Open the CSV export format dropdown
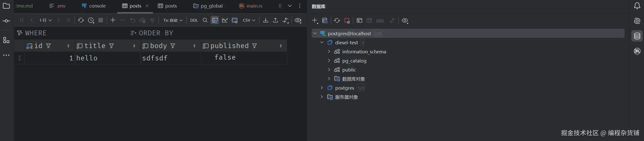The height and width of the screenshot is (141, 644). 249,20
